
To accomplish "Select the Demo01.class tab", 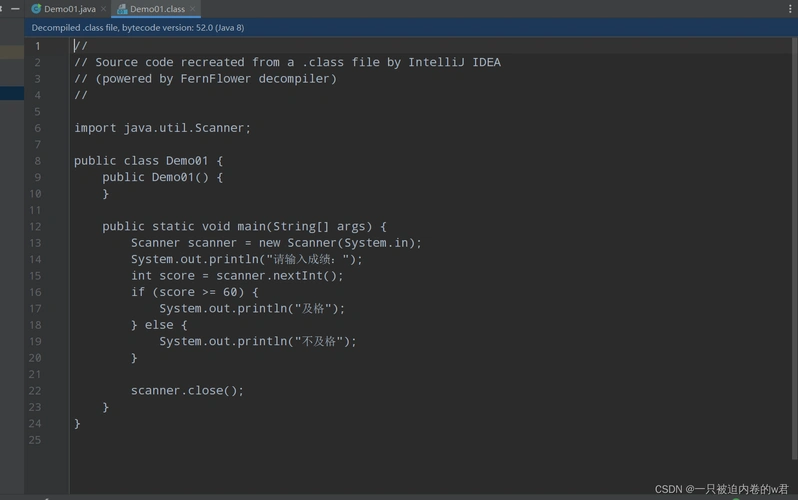I will [x=157, y=9].
